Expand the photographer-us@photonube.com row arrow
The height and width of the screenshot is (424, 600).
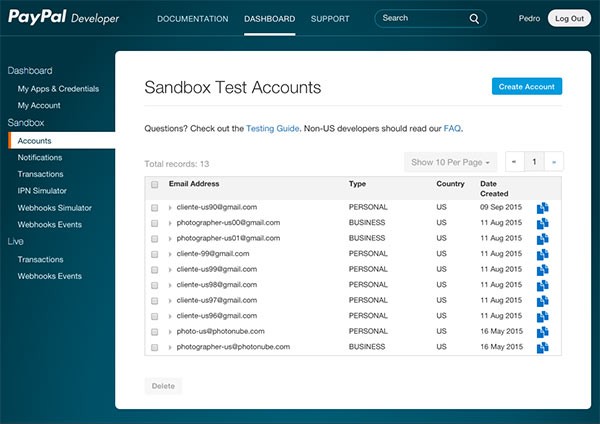(170, 347)
